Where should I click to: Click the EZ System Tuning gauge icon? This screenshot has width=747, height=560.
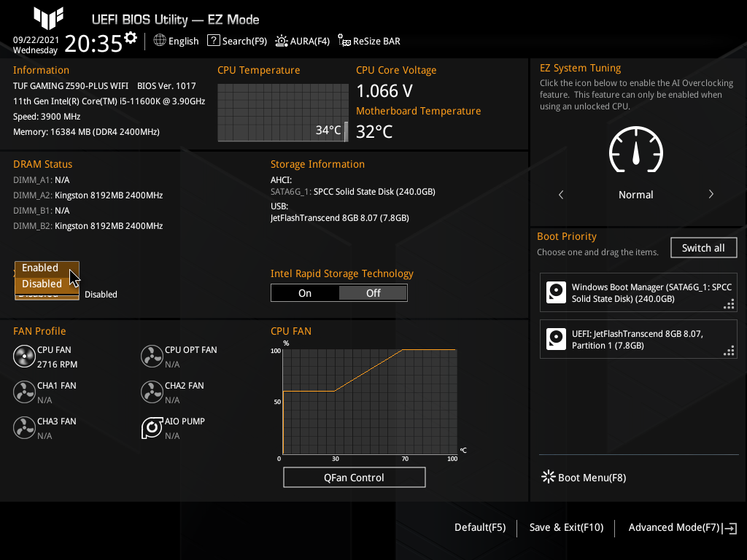tap(636, 149)
